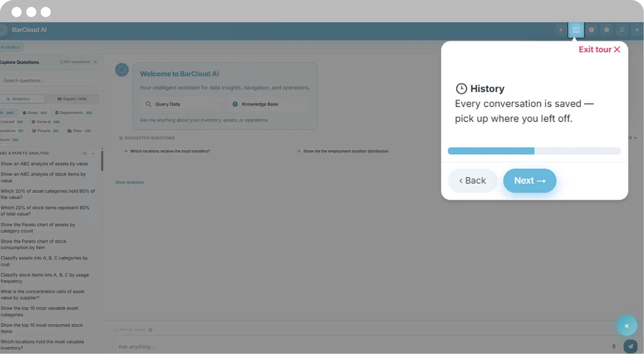Select the Analytics tab in question explorer
Screen dimensions: 644x354
tap(22, 99)
